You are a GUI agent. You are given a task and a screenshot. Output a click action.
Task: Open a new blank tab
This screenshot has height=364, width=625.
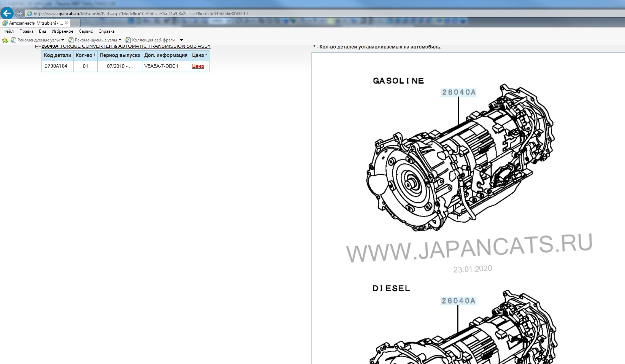pyautogui.click(x=76, y=23)
